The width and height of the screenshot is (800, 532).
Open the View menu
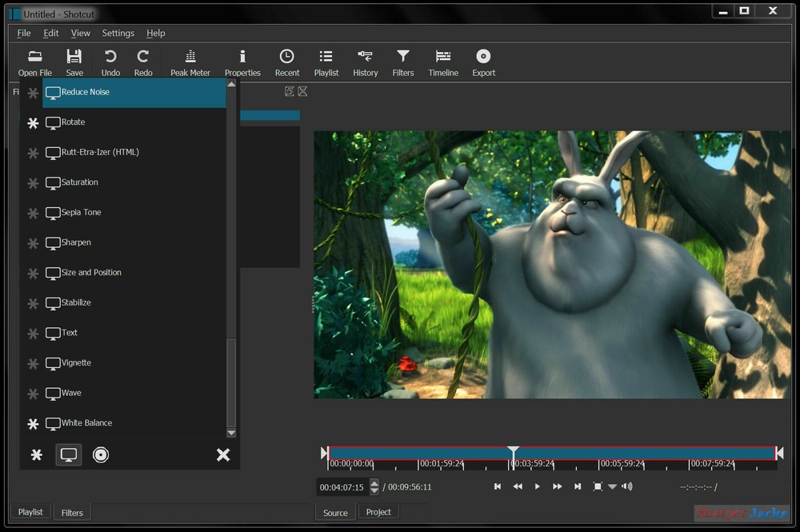pos(80,33)
